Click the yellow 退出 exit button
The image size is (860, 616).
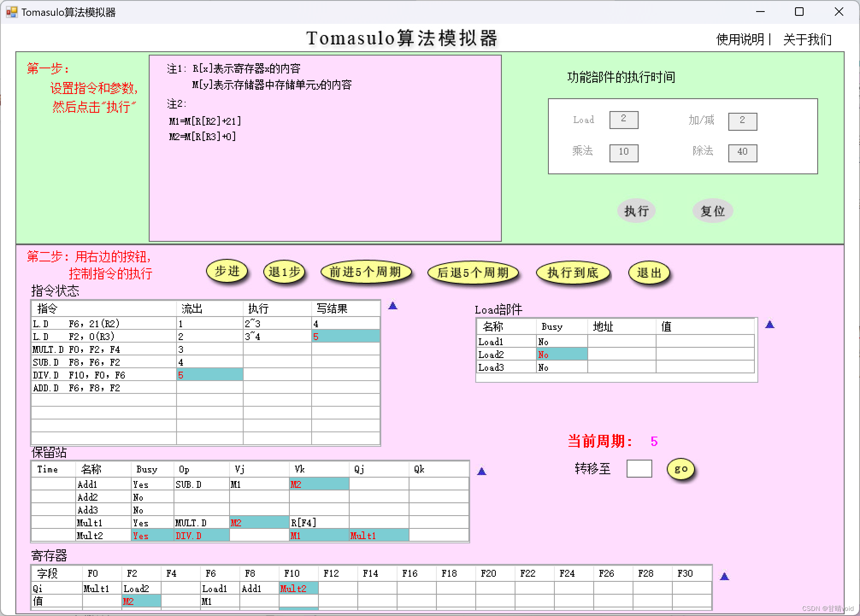[x=649, y=273]
